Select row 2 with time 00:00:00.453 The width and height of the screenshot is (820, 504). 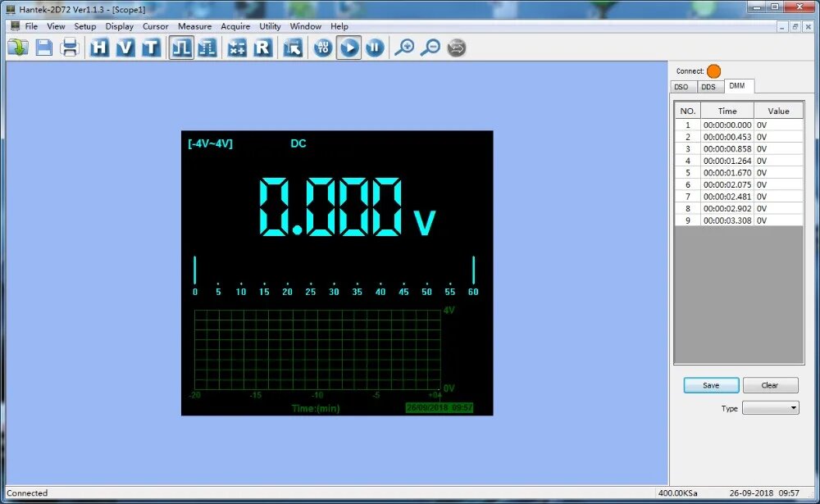(739, 137)
